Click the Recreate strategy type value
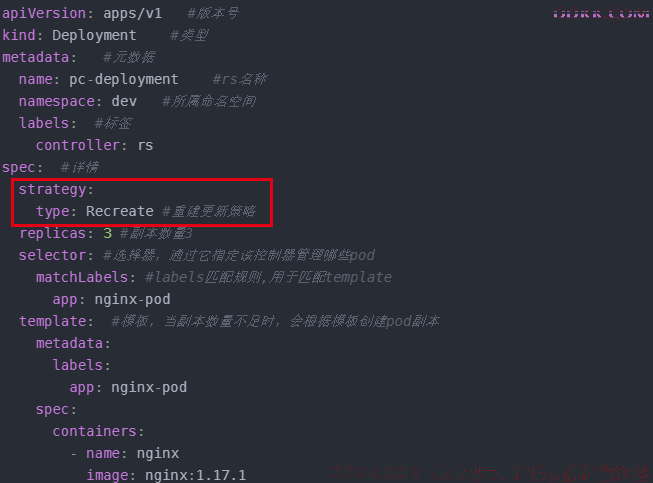 (x=120, y=211)
